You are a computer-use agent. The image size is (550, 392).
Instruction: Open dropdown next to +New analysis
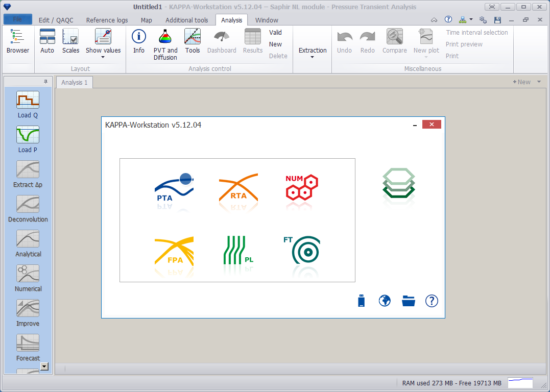tap(539, 82)
